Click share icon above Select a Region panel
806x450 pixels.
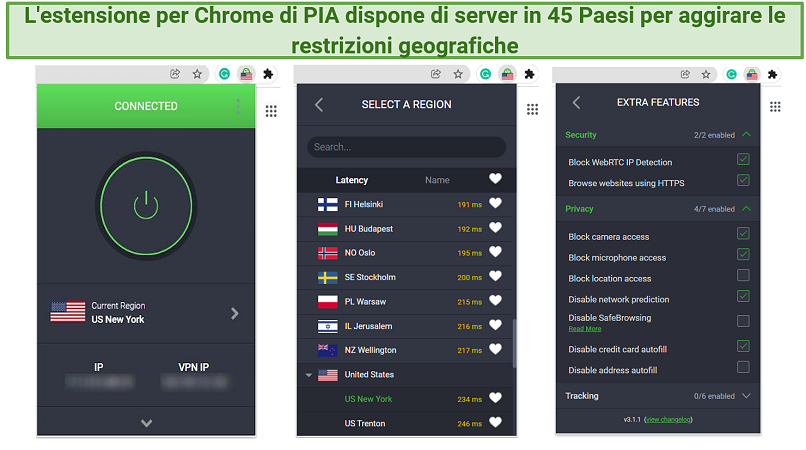tap(436, 74)
